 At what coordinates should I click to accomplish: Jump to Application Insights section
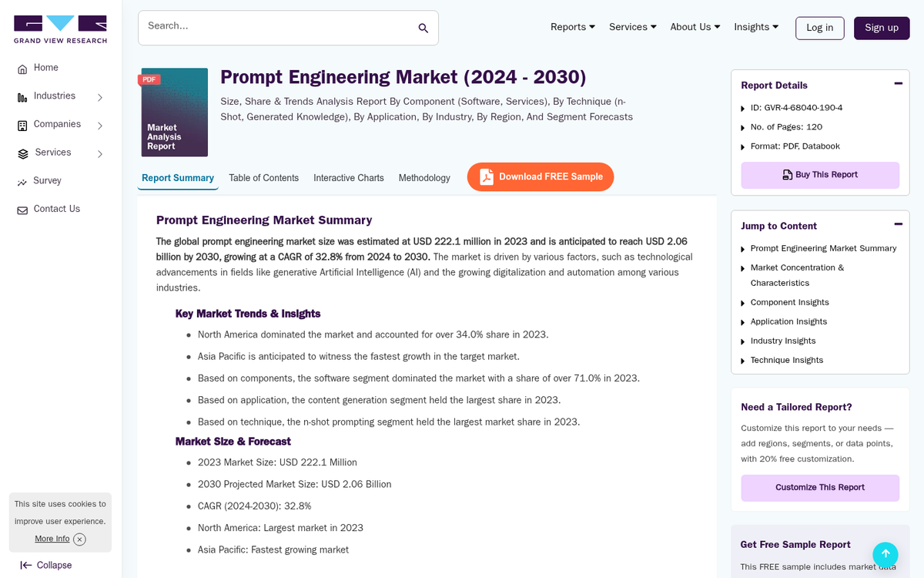point(788,321)
